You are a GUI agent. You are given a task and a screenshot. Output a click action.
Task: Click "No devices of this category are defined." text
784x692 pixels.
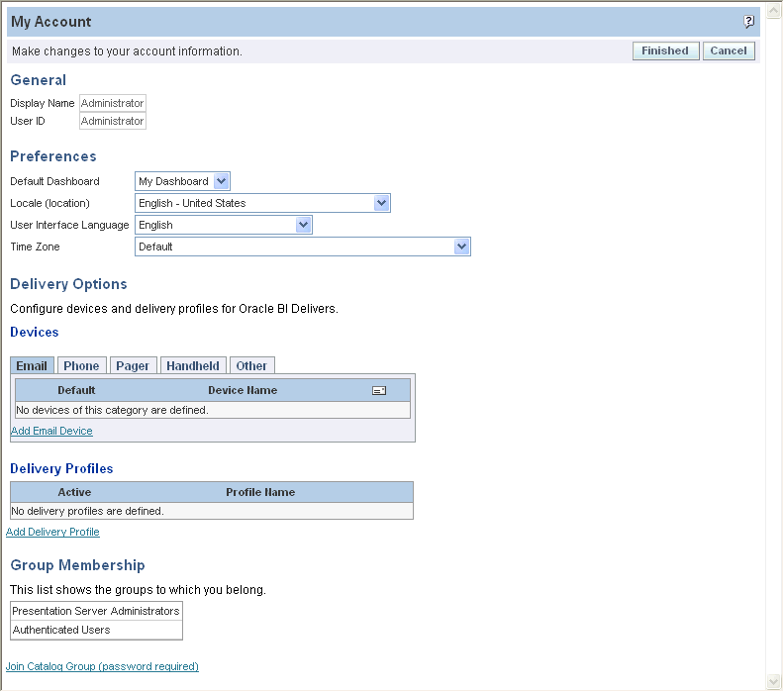(x=112, y=410)
